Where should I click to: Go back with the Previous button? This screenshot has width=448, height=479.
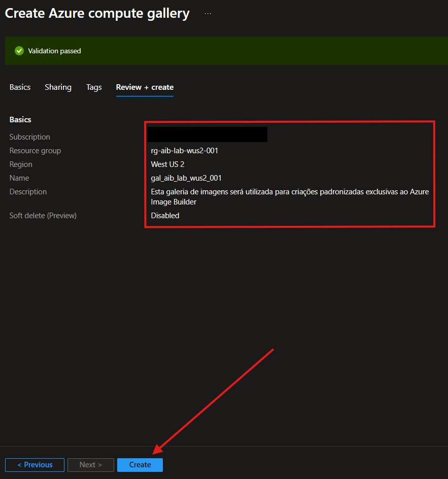(x=35, y=465)
